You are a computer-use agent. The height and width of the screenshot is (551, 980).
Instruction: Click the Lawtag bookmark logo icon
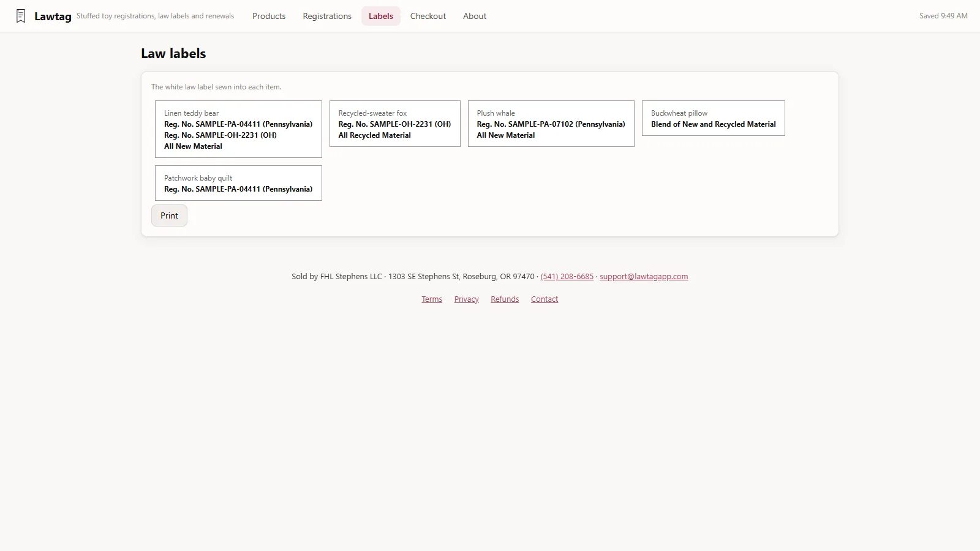point(21,16)
